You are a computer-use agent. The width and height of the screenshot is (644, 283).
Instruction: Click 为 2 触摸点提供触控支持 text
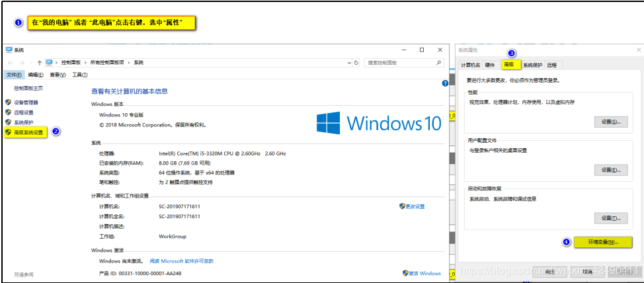(186, 182)
